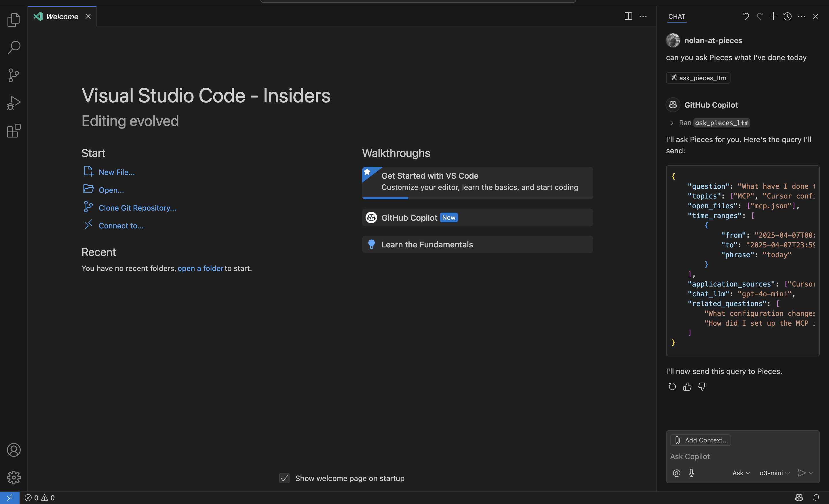
Task: Open Get Started with VS Code walkthrough
Action: tap(477, 183)
